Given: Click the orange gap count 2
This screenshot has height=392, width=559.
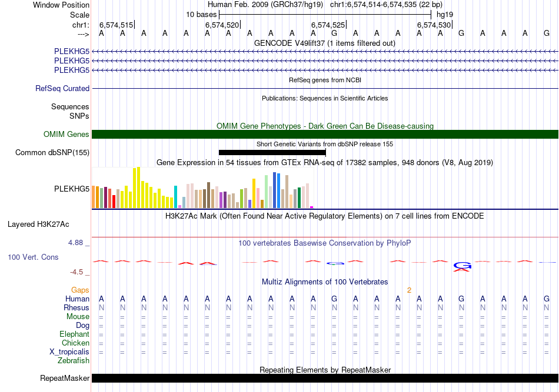Looking at the screenshot, I should (410, 290).
